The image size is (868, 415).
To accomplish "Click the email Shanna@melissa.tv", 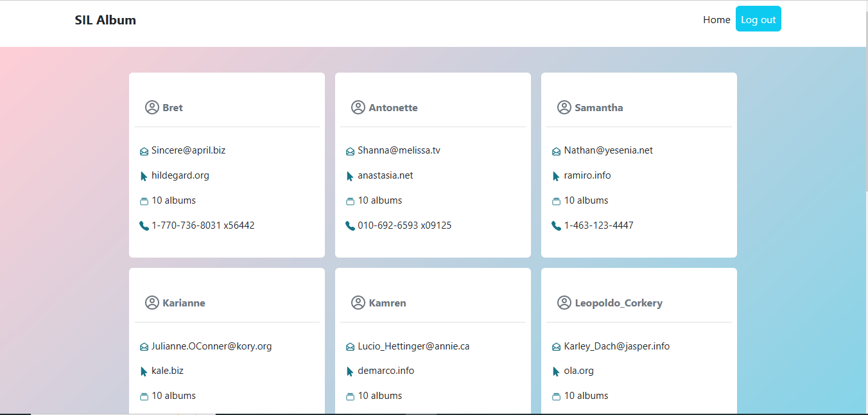I will pyautogui.click(x=399, y=150).
